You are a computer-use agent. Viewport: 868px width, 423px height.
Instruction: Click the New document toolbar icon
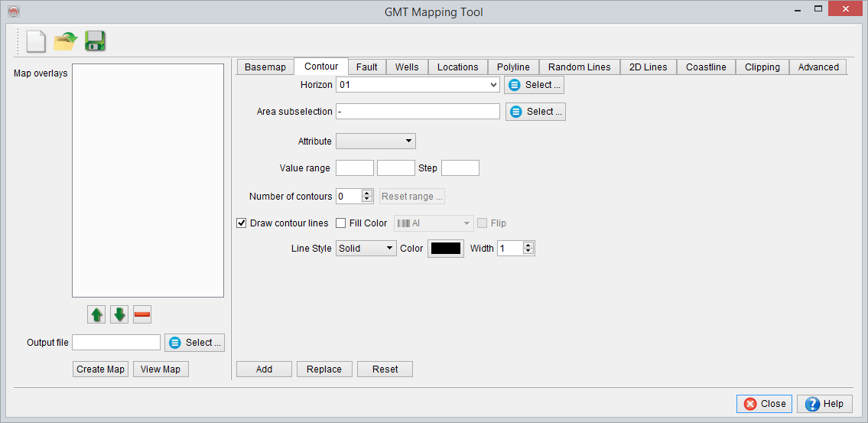pyautogui.click(x=36, y=41)
